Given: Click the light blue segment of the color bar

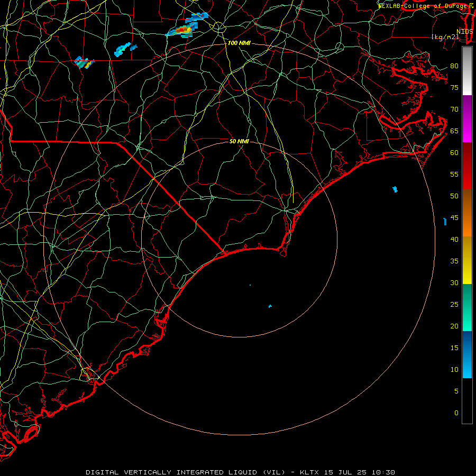Looking at the screenshot, I should [x=467, y=354].
